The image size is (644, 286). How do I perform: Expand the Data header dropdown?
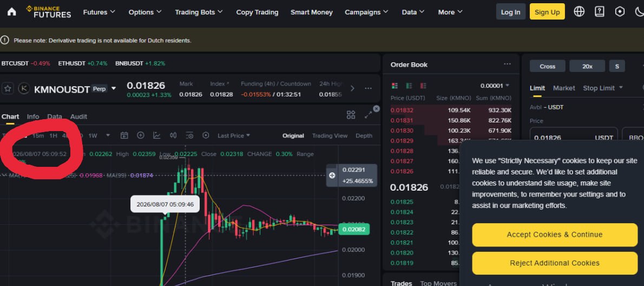coord(413,12)
